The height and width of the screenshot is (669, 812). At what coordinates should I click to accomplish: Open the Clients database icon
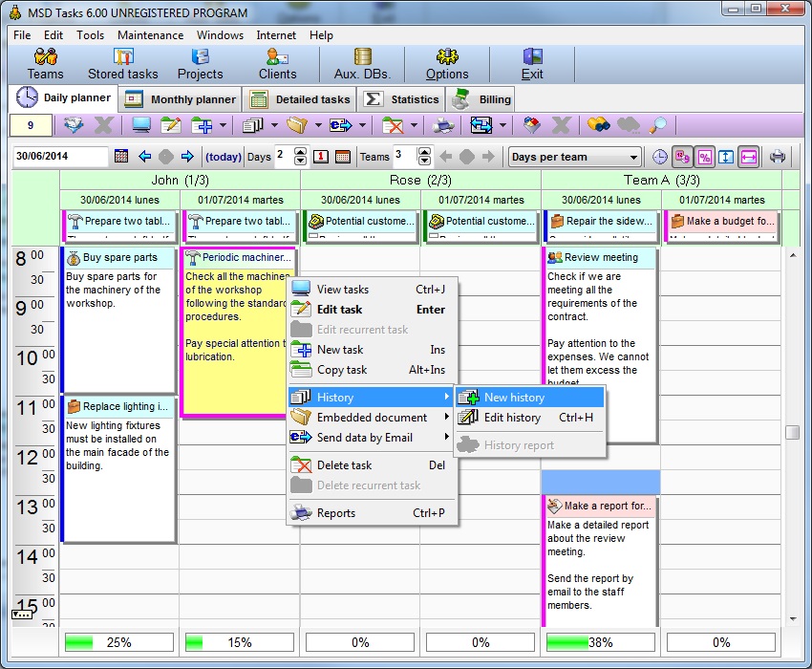(x=277, y=64)
